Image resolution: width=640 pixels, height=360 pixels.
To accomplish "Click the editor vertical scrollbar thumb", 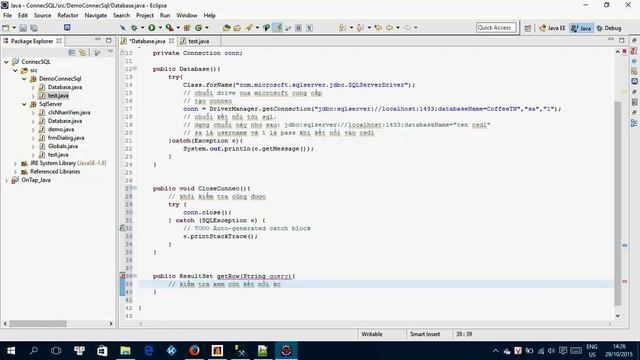I will (618, 203).
